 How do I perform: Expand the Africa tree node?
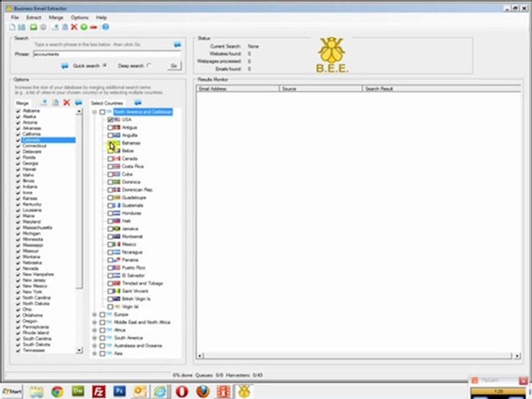(x=95, y=330)
